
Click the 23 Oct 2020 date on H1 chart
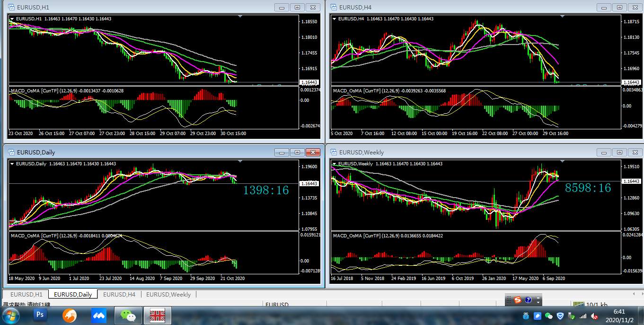(x=21, y=134)
